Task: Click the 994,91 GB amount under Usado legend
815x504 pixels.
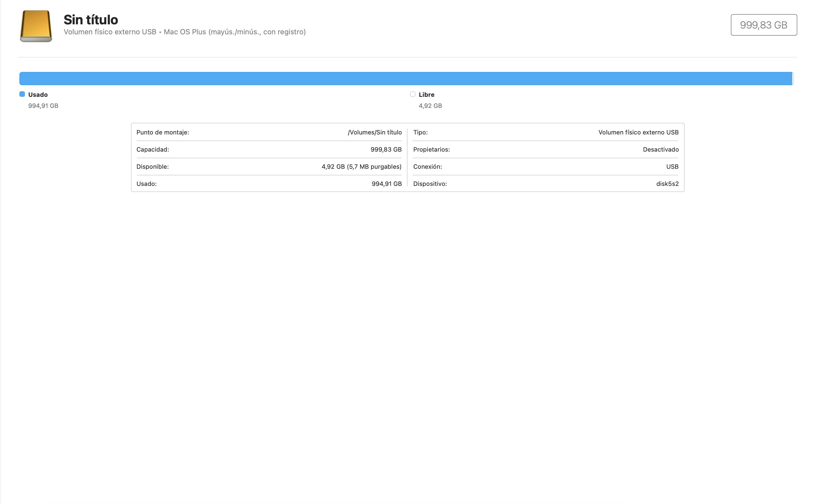Action: 43,106
